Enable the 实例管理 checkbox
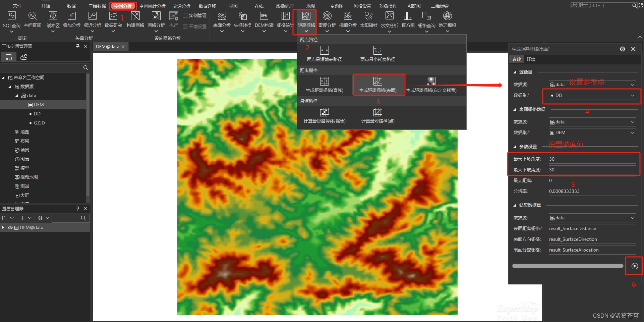This screenshot has width=644, height=322. [x=185, y=15]
